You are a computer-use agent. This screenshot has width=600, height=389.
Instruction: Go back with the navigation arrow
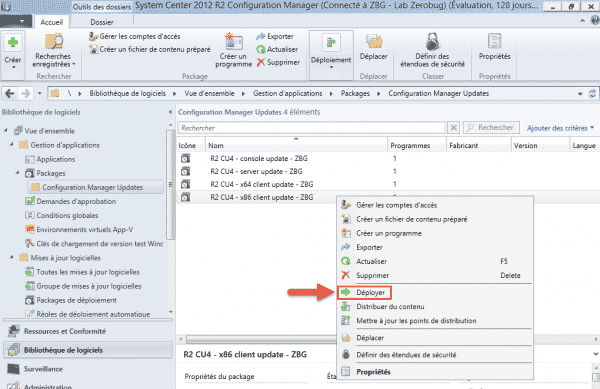tap(10, 93)
